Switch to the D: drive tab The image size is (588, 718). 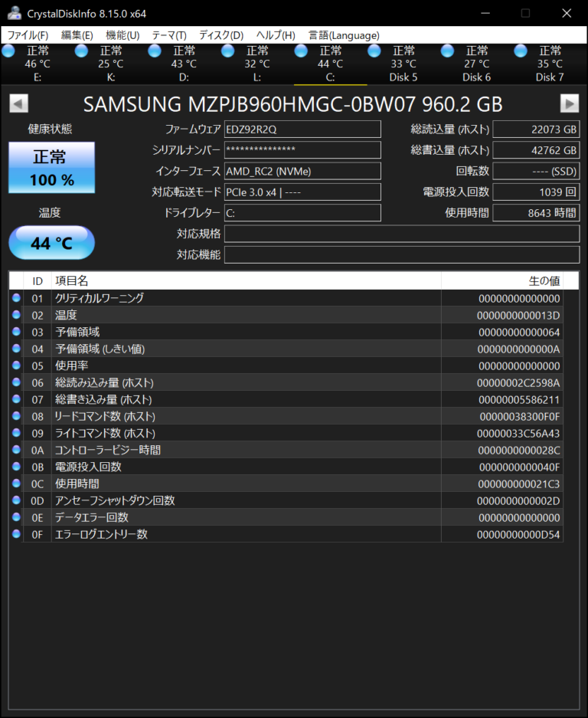184,64
